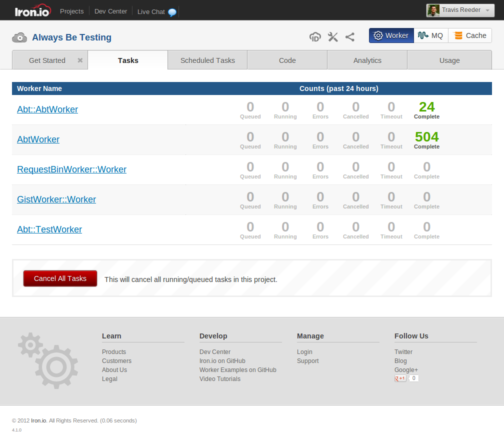Switch to the Worker product
Screen dimensions: 504x442
(391, 35)
